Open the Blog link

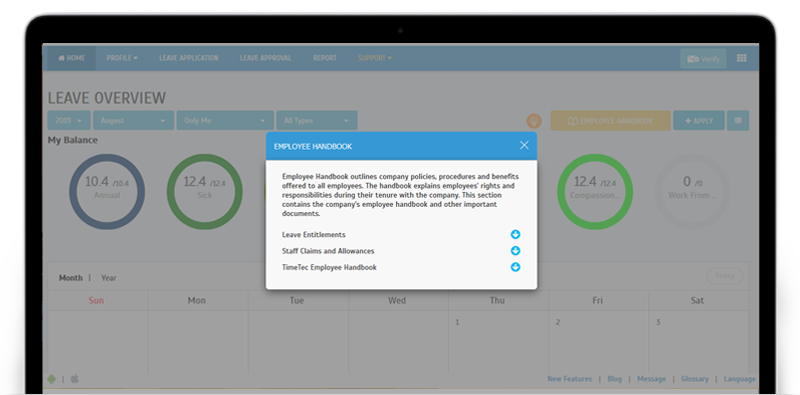coord(614,379)
